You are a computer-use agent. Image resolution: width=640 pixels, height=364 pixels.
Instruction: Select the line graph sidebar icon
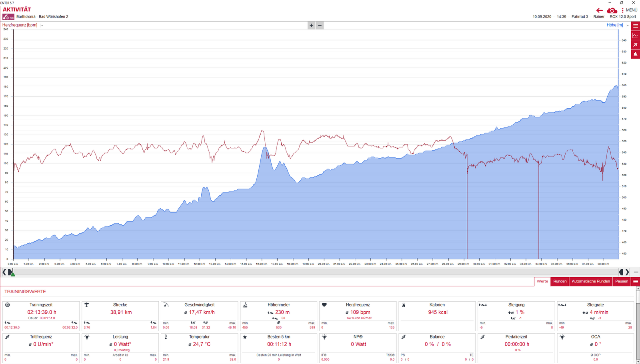coord(635,36)
